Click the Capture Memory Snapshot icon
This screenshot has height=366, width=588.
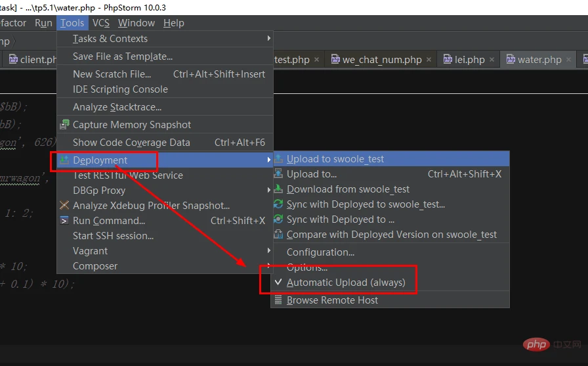[64, 125]
